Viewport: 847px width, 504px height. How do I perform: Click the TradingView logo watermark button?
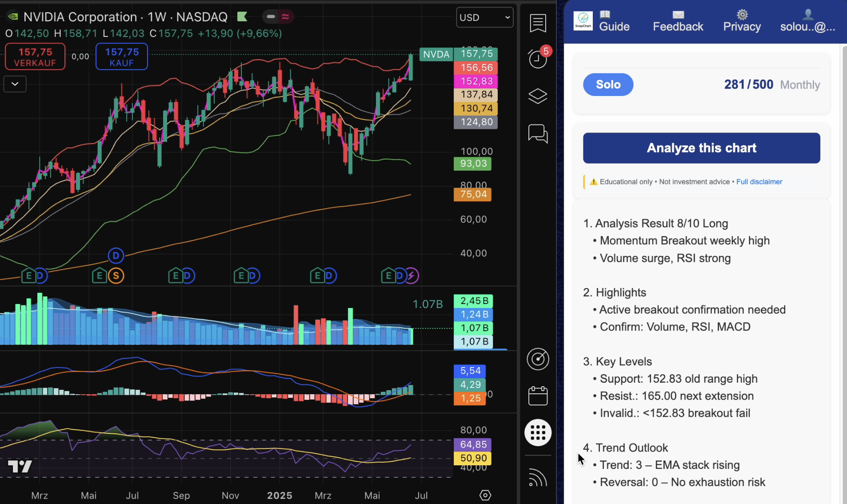coord(20,466)
